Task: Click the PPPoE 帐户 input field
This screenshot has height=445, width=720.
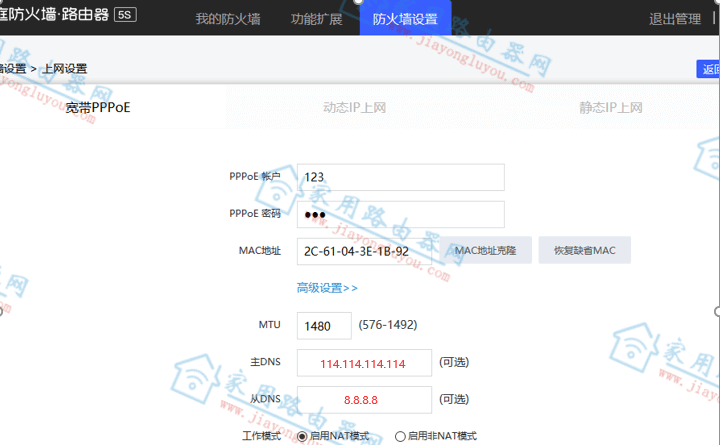Action: click(400, 177)
